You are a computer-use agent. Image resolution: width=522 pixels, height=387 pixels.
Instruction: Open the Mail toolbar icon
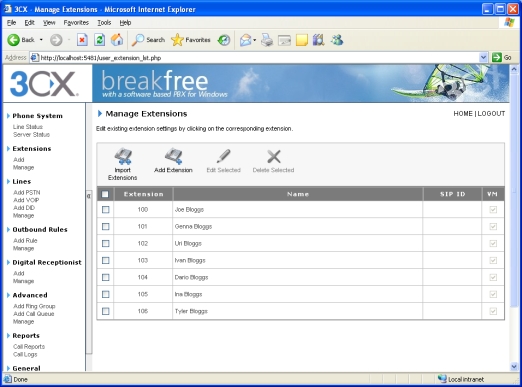[x=246, y=40]
